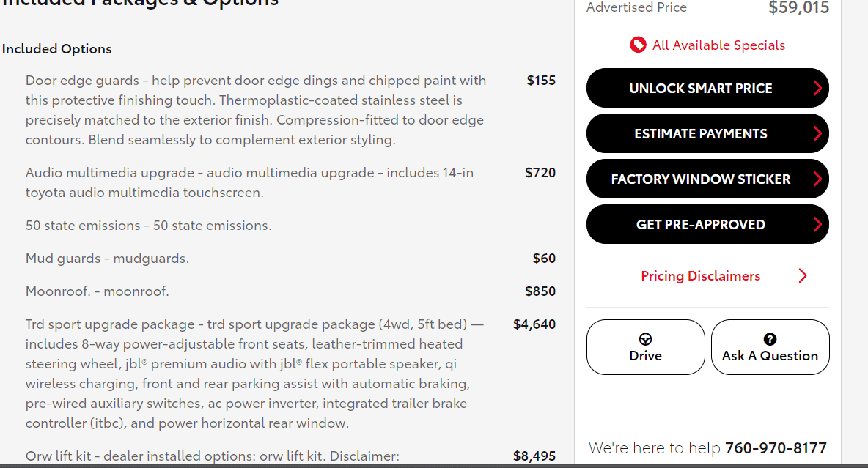
Task: Open the All Available Specials link
Action: [718, 45]
